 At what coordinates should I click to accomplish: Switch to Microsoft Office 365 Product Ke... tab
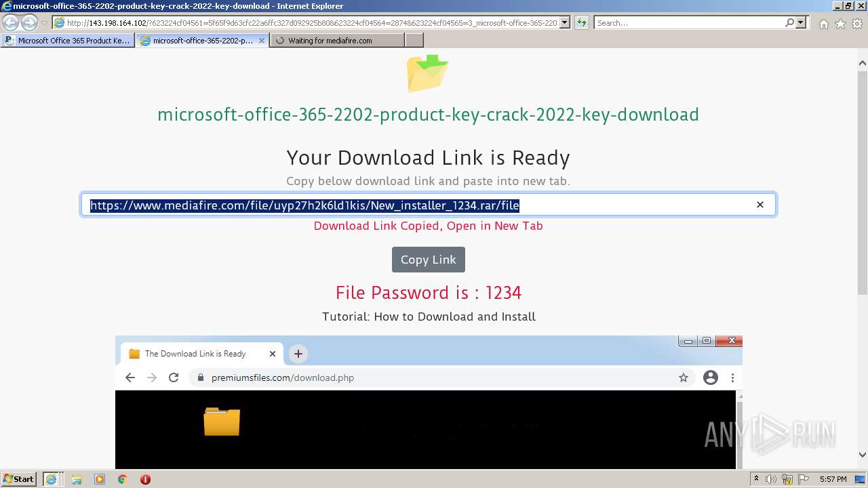pos(67,41)
